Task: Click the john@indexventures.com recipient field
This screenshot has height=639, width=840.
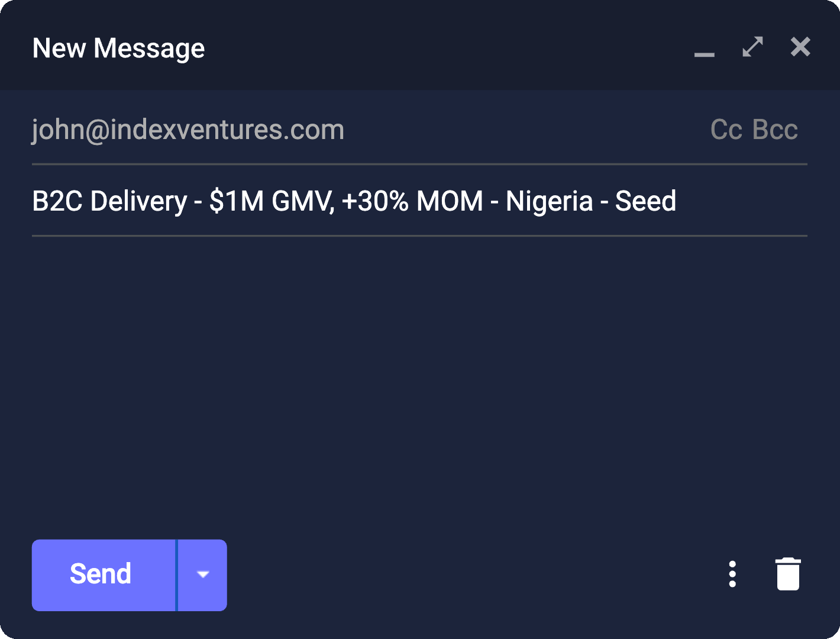Action: pos(188,130)
